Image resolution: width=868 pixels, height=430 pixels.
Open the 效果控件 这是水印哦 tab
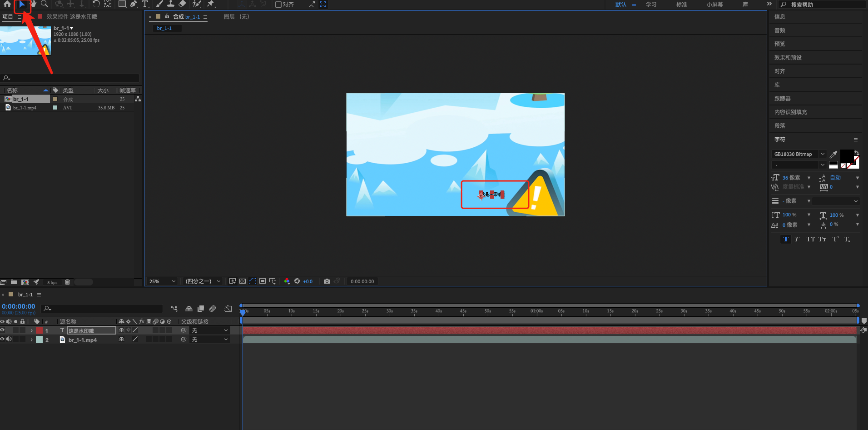72,17
